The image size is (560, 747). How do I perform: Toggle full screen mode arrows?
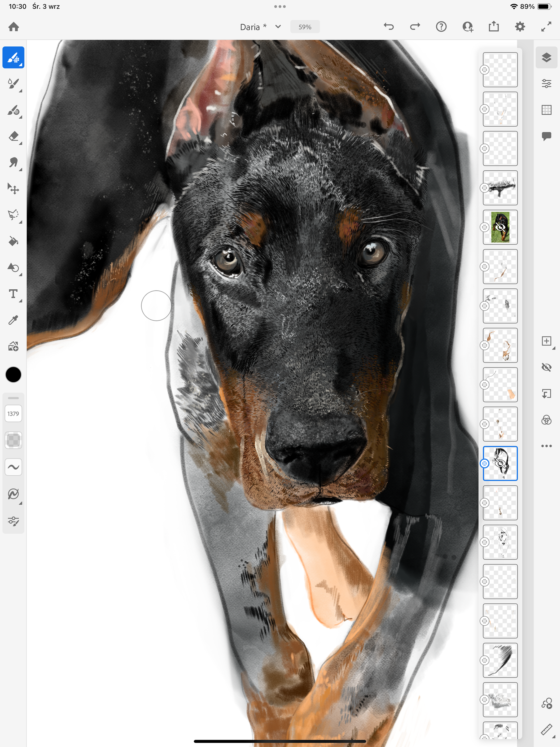[x=546, y=27]
